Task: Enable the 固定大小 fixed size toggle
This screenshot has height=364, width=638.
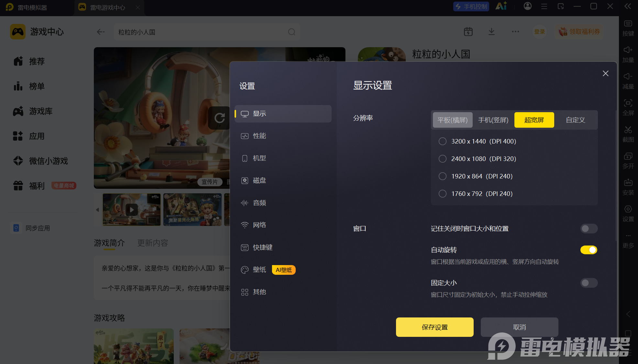Action: click(589, 283)
